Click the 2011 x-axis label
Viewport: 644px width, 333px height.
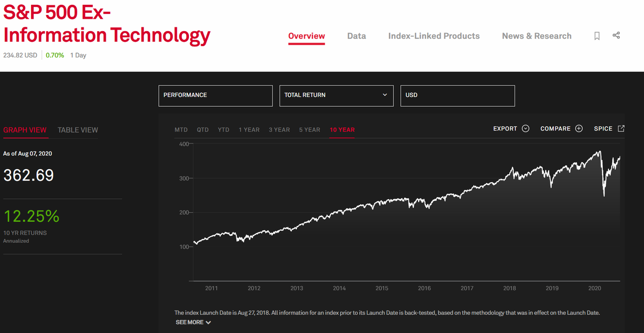pos(211,288)
